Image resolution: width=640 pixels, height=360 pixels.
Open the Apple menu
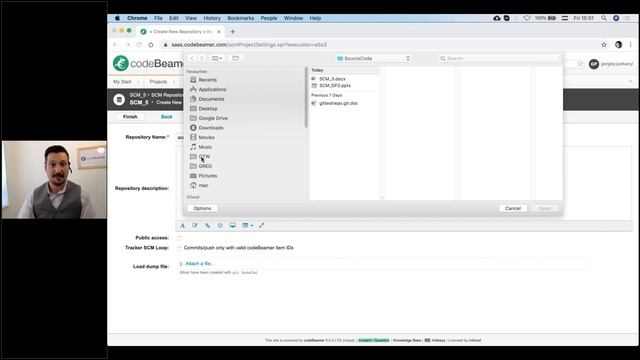click(117, 18)
